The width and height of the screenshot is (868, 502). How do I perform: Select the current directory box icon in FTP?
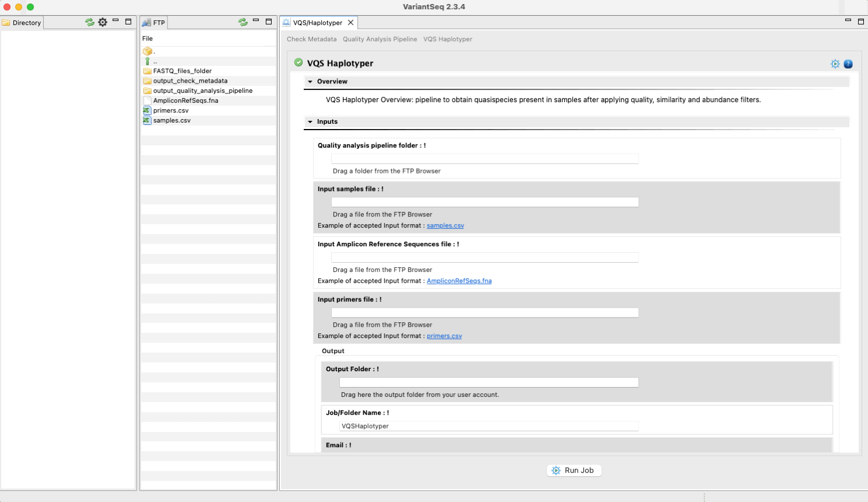tap(148, 51)
